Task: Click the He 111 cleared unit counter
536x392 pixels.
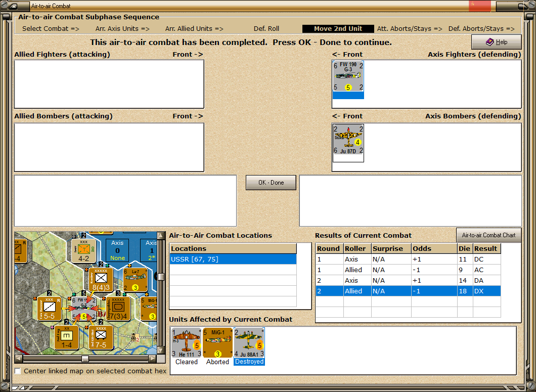Action: [x=186, y=343]
